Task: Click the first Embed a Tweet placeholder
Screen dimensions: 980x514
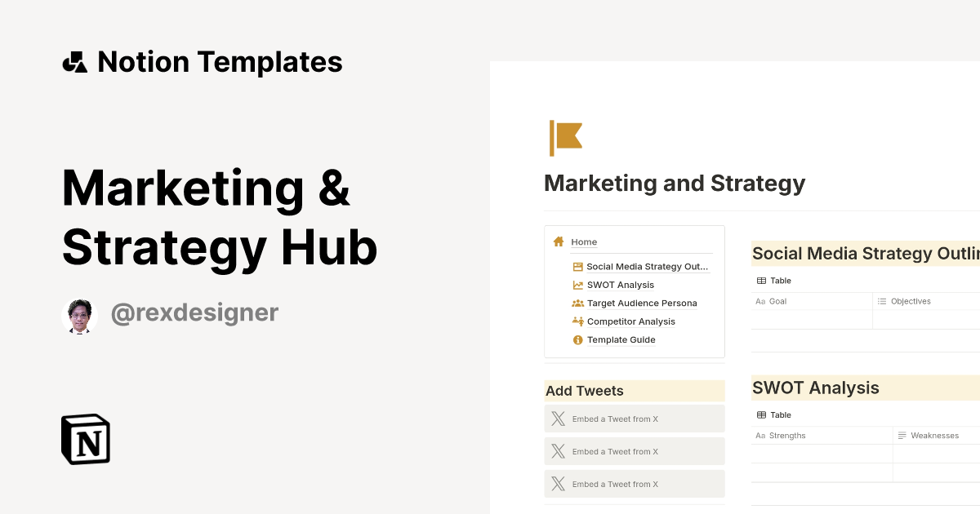Action: tap(635, 418)
